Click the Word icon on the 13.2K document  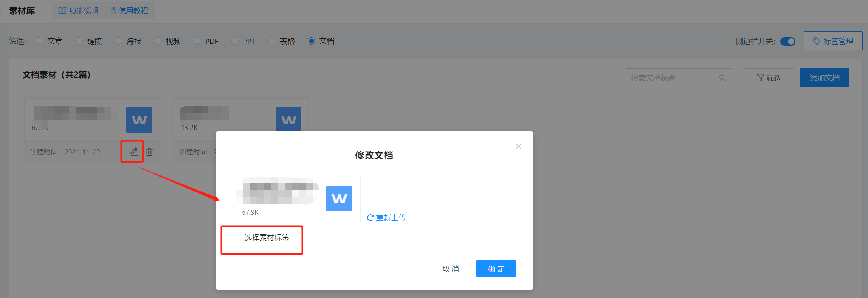289,119
